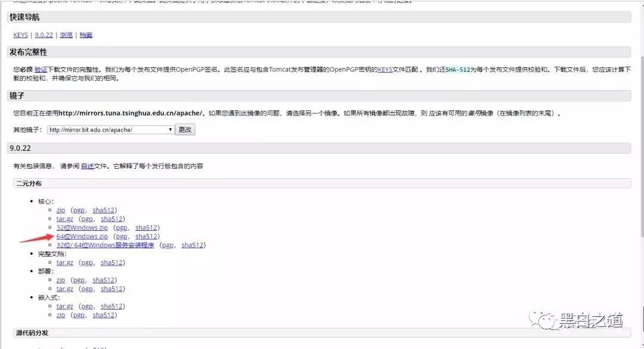The width and height of the screenshot is (644, 349).
Task: Open pgp signature for Windows服务安装程序
Action: (x=167, y=245)
